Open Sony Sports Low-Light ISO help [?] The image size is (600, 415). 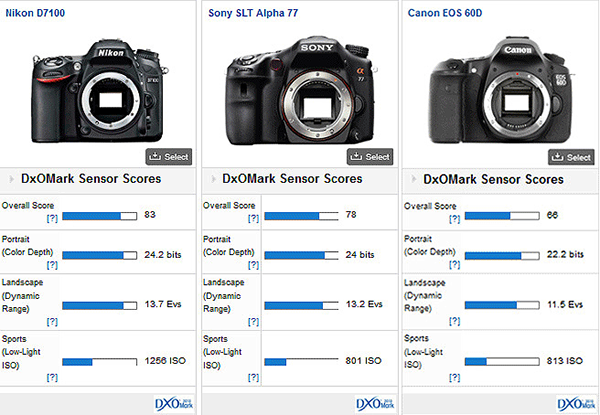pos(253,378)
